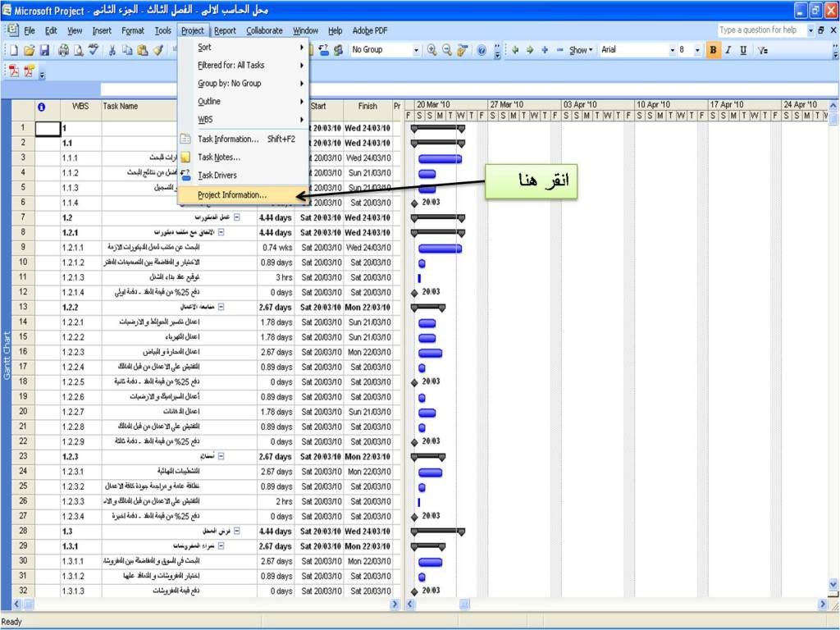Click the Finish column header
The image size is (840, 630).
367,106
